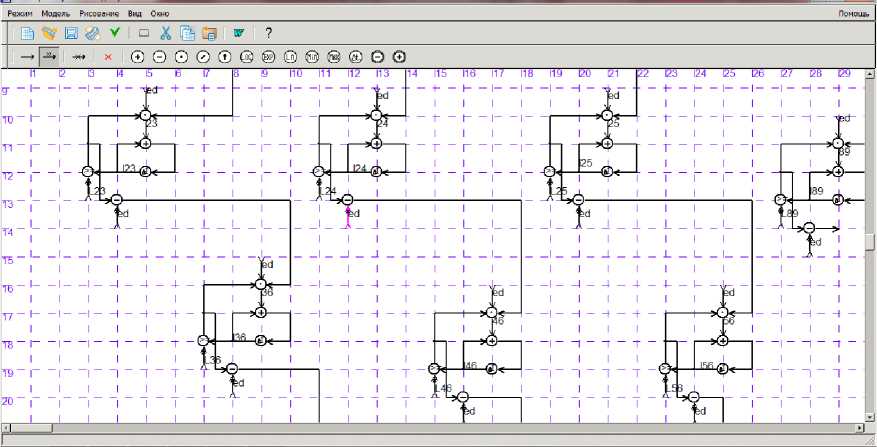Open help with the question mark icon
Screen dimensions: 877x447
tap(269, 33)
